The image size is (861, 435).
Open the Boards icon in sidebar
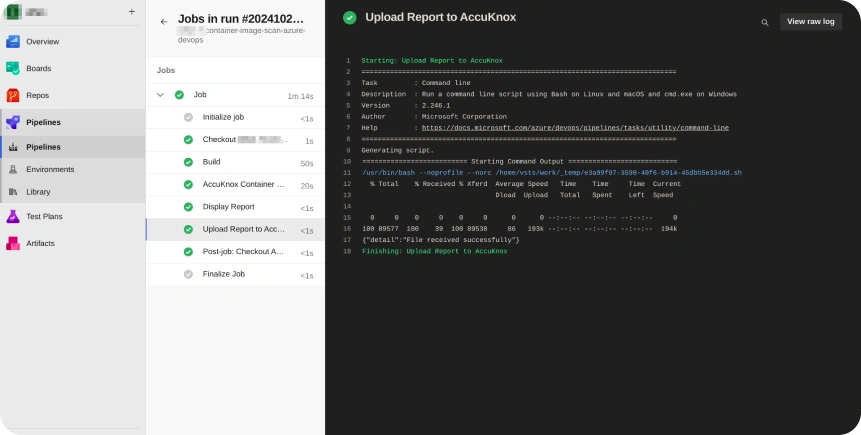13,68
